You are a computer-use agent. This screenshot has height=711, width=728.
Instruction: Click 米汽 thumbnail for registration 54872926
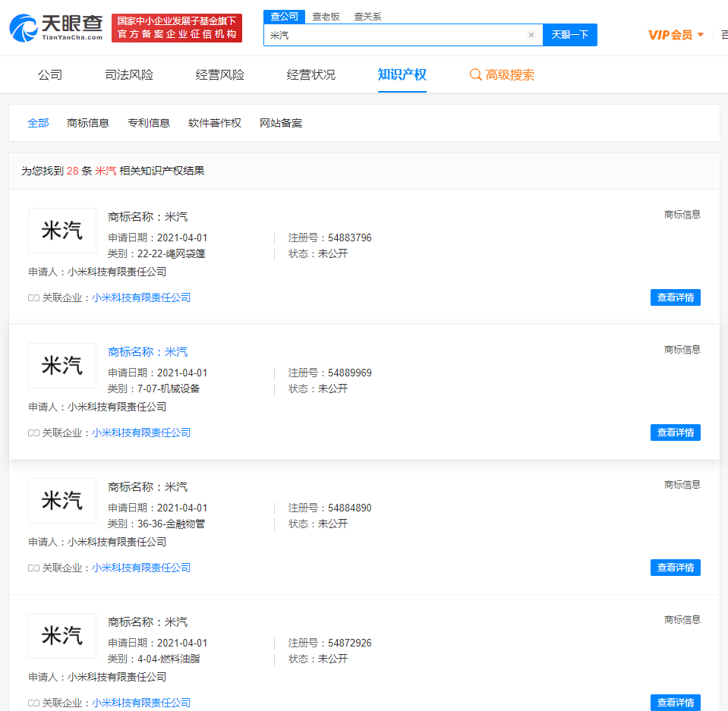click(62, 636)
